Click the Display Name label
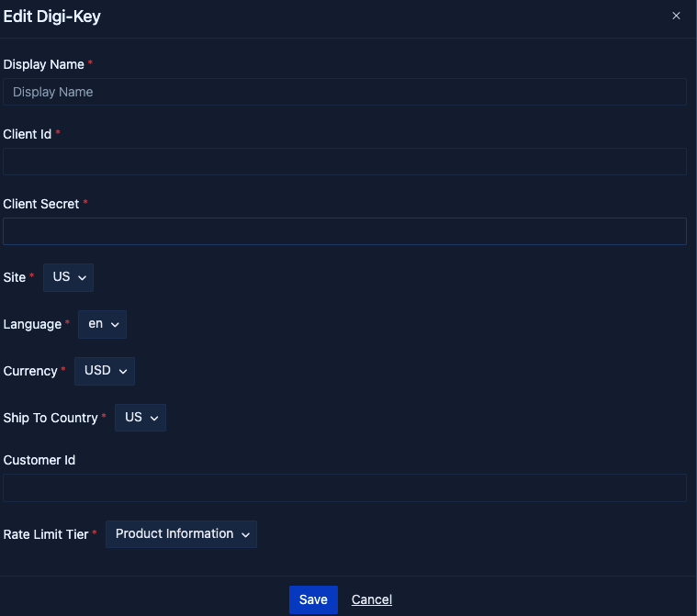 43,64
